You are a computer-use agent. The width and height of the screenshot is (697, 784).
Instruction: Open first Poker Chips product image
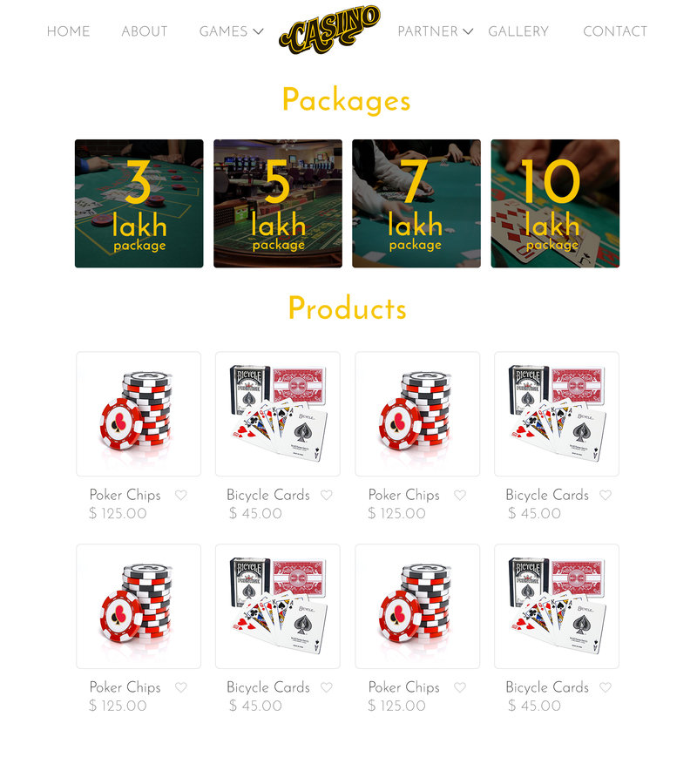click(139, 414)
